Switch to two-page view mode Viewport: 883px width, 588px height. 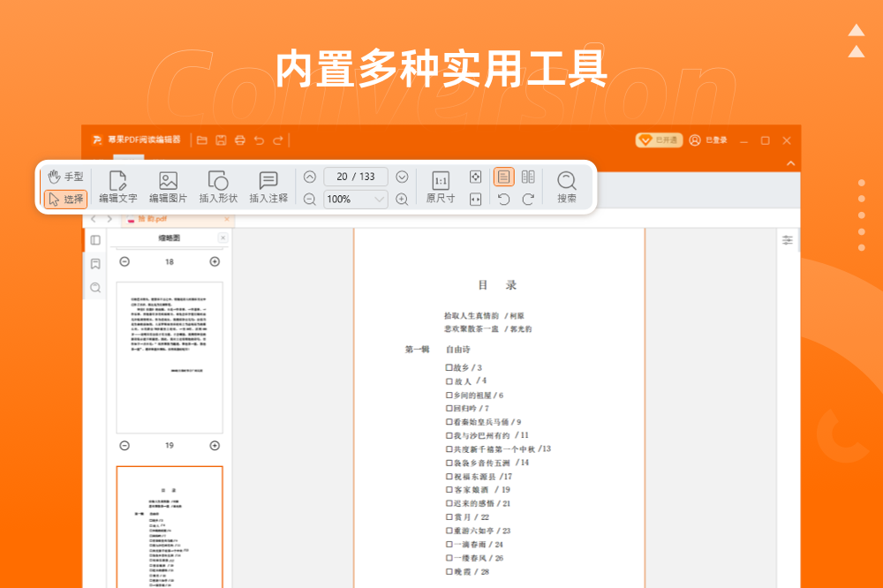coord(528,177)
